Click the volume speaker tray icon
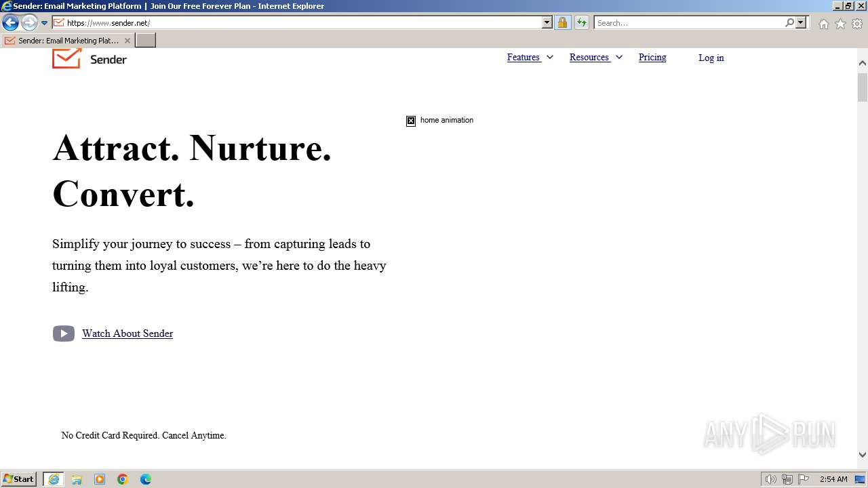The width and height of the screenshot is (868, 488). point(771,479)
